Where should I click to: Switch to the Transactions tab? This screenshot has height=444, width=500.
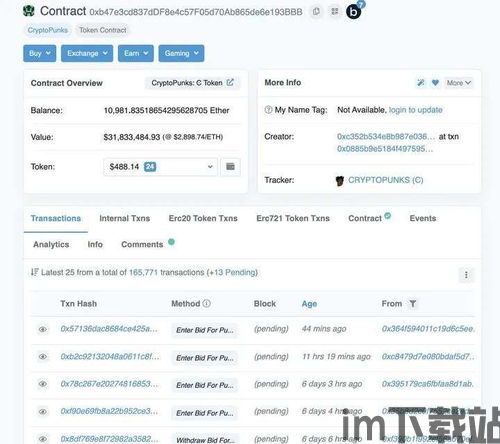point(56,218)
